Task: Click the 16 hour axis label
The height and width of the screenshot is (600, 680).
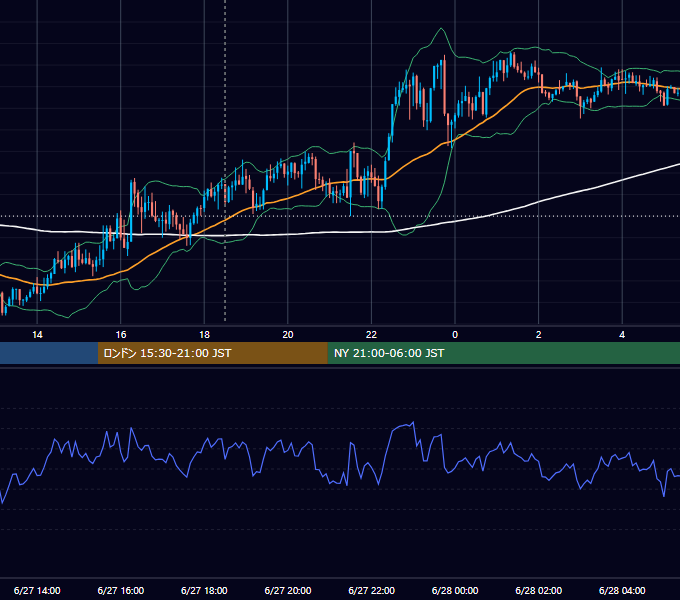Action: (121, 335)
